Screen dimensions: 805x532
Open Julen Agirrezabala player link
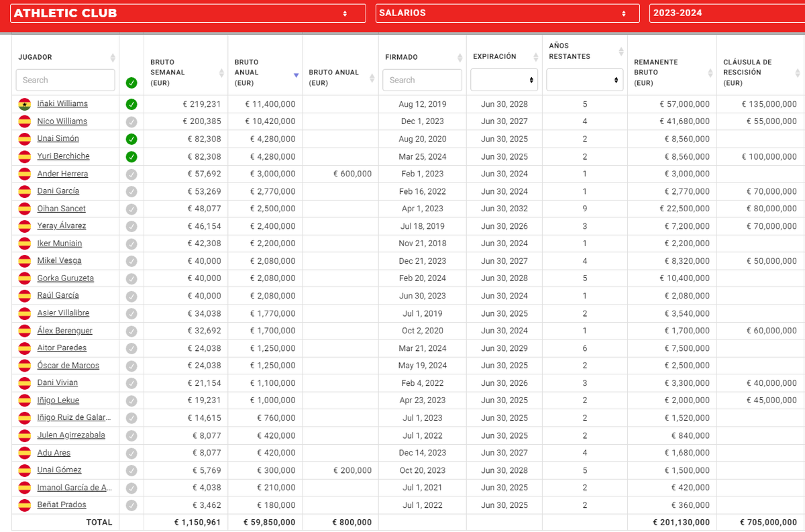[x=71, y=435]
